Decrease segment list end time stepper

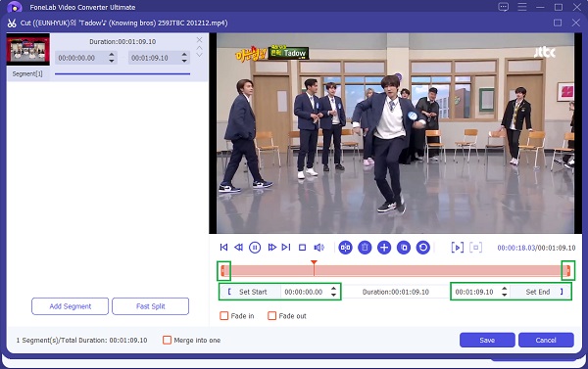click(x=184, y=61)
